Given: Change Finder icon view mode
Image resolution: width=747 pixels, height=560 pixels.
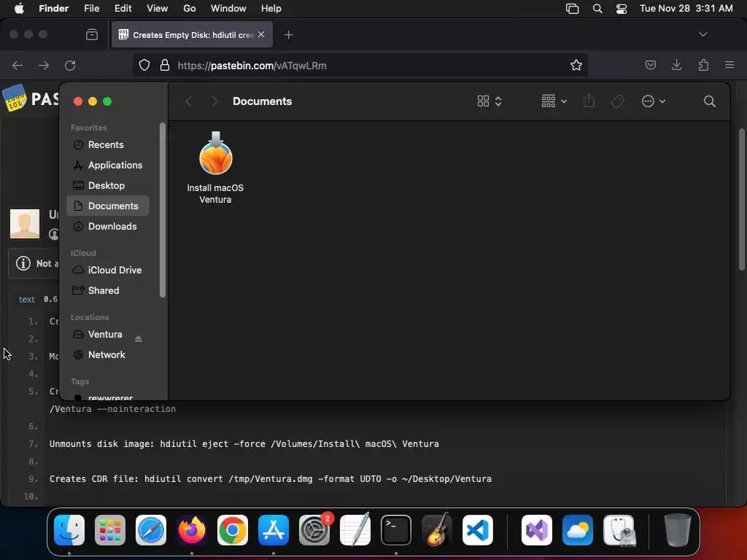Looking at the screenshot, I should [489, 101].
